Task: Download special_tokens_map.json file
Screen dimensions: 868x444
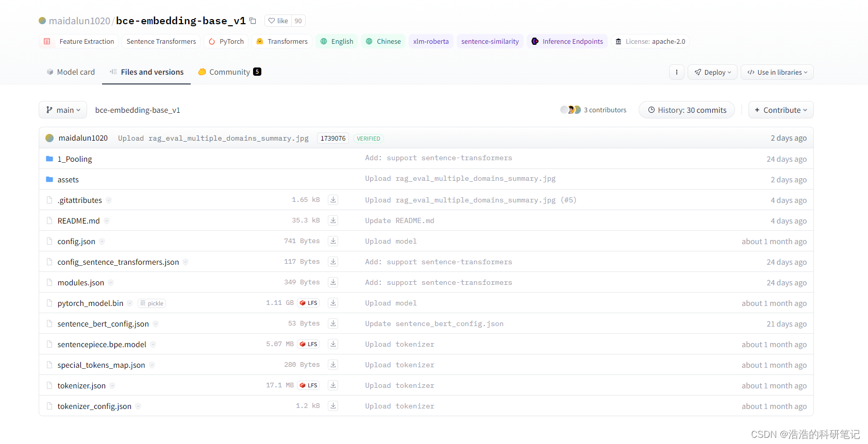Action: 333,365
